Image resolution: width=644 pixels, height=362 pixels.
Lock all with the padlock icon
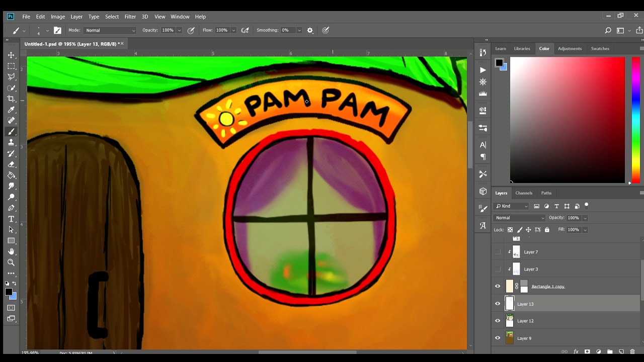point(547,230)
